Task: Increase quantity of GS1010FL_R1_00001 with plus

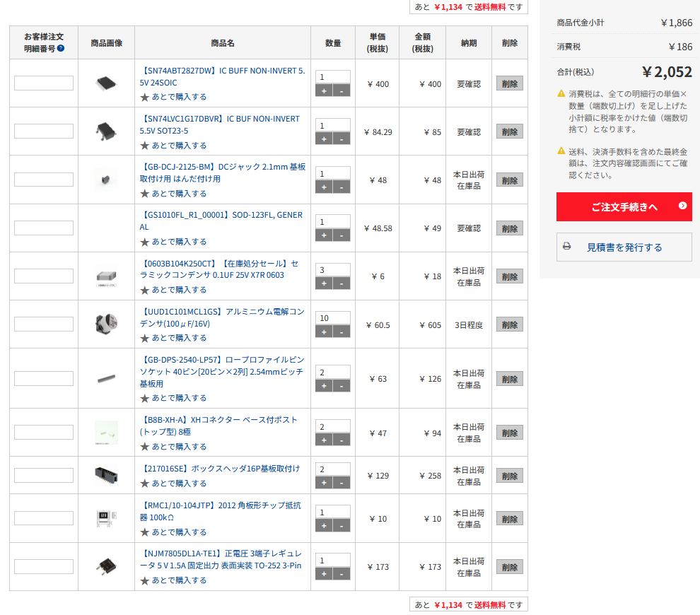Action: click(324, 235)
